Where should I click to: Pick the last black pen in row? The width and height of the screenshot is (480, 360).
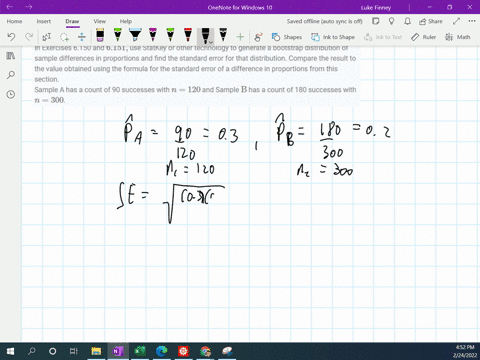coord(223,35)
